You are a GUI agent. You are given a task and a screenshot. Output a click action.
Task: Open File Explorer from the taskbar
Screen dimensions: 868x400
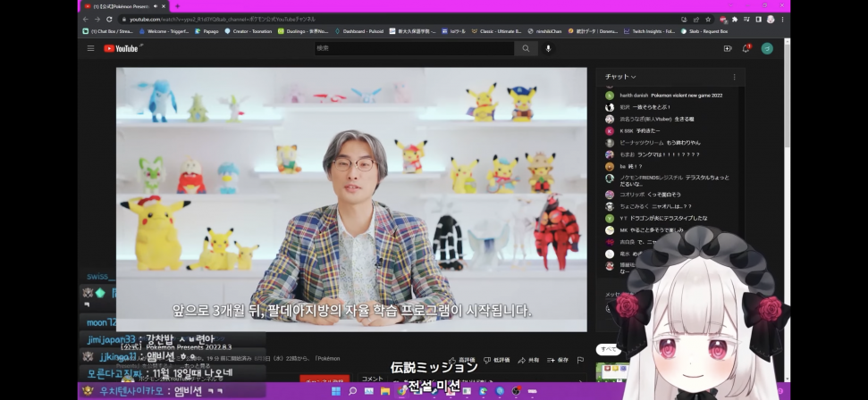pos(385,391)
